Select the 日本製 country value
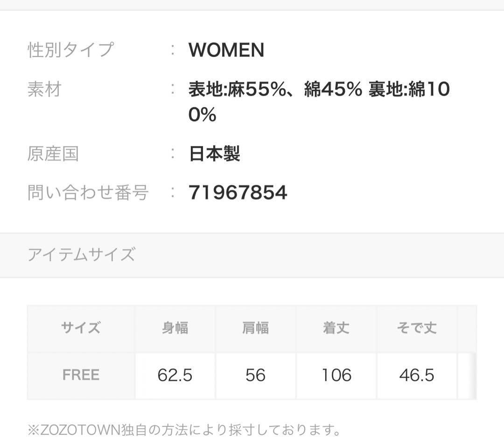The height and width of the screenshot is (447, 504). 214,154
